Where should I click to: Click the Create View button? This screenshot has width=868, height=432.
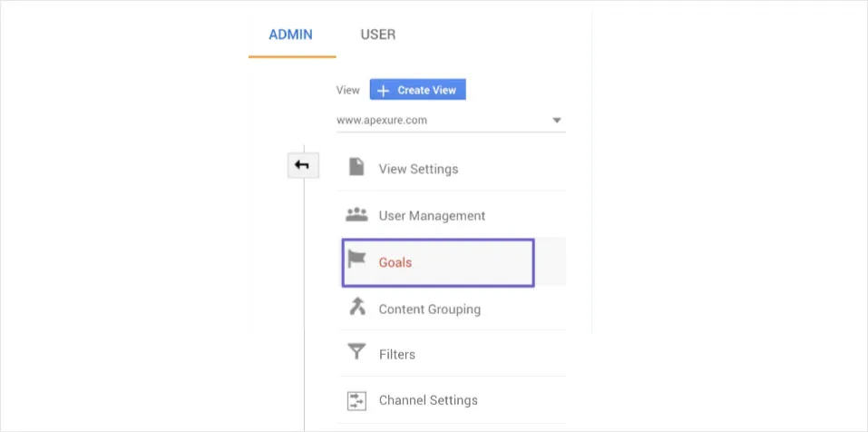[417, 90]
